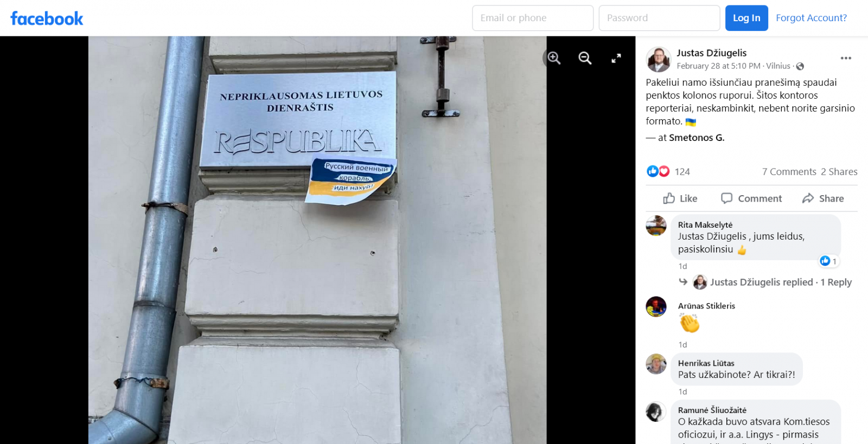868x444 pixels.
Task: Click the Comment button
Action: coord(751,198)
